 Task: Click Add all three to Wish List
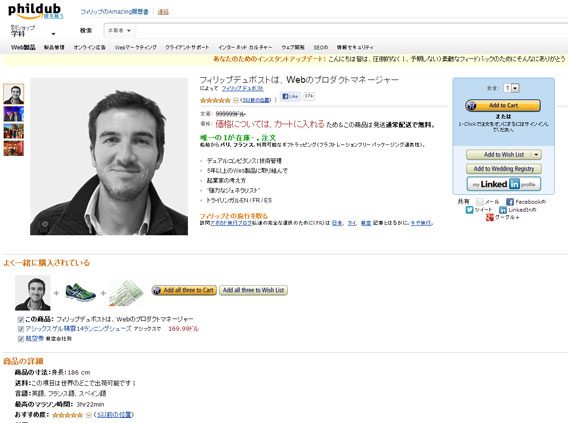(253, 290)
